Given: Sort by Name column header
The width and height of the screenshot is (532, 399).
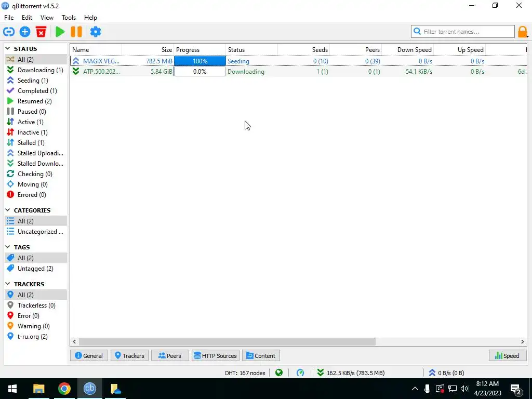Looking at the screenshot, I should coord(96,50).
